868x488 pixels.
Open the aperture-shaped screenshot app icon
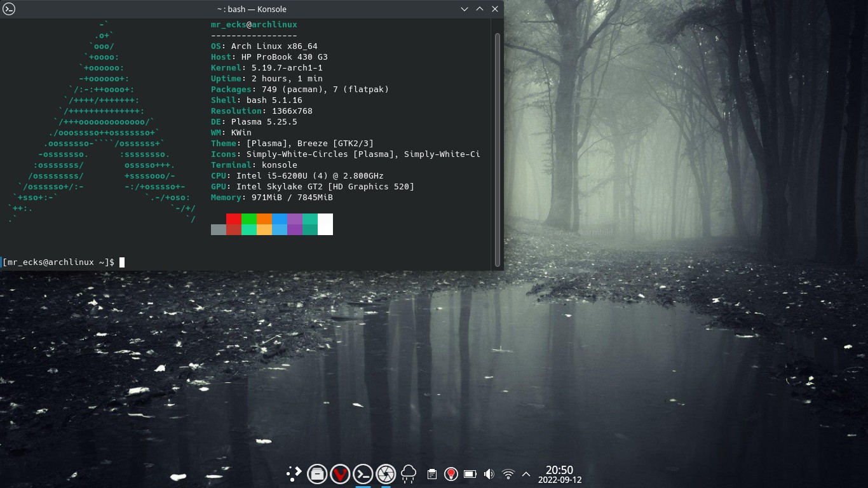pos(386,473)
